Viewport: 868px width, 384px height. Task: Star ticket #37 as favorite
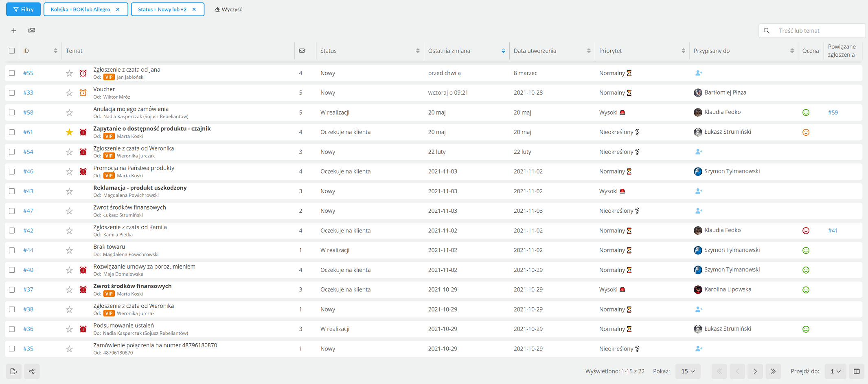[x=70, y=290]
